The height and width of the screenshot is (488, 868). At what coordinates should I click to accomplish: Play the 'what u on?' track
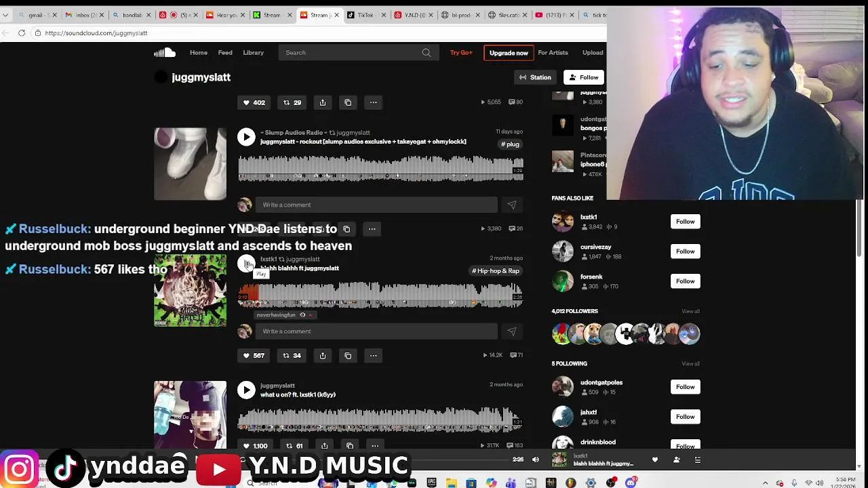click(246, 390)
